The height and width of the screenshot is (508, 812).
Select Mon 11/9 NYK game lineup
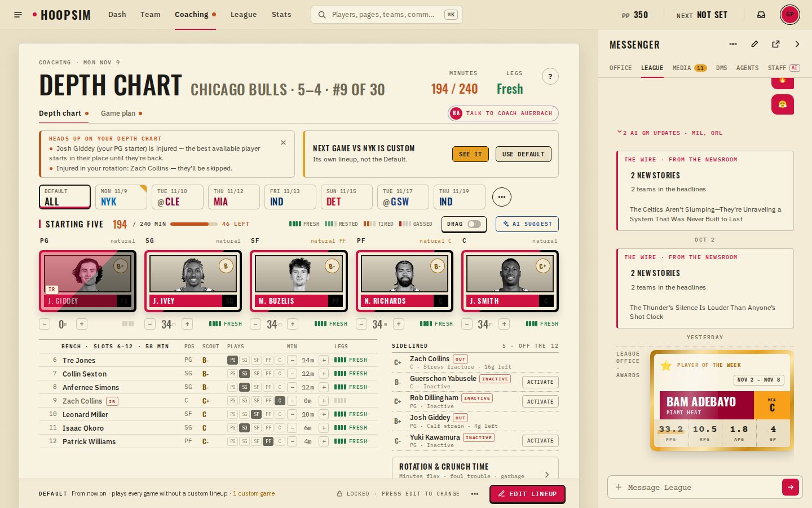pyautogui.click(x=121, y=197)
